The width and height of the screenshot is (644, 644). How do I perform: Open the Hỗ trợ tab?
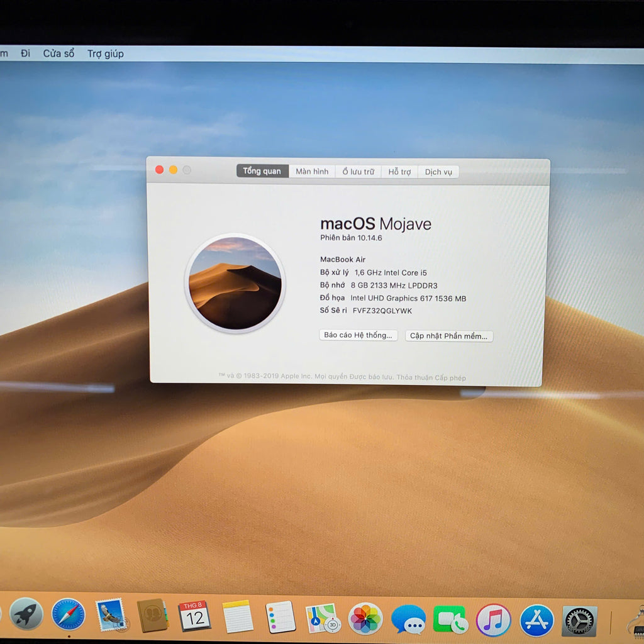pos(399,172)
